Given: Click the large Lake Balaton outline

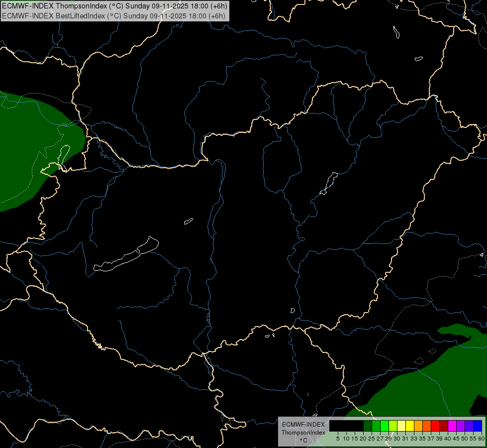Looking at the screenshot, I should click(126, 255).
